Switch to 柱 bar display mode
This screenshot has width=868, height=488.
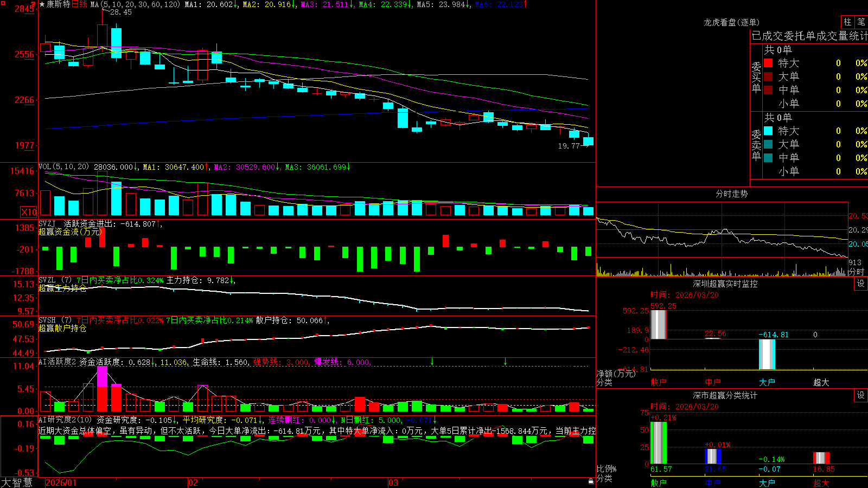click(847, 22)
